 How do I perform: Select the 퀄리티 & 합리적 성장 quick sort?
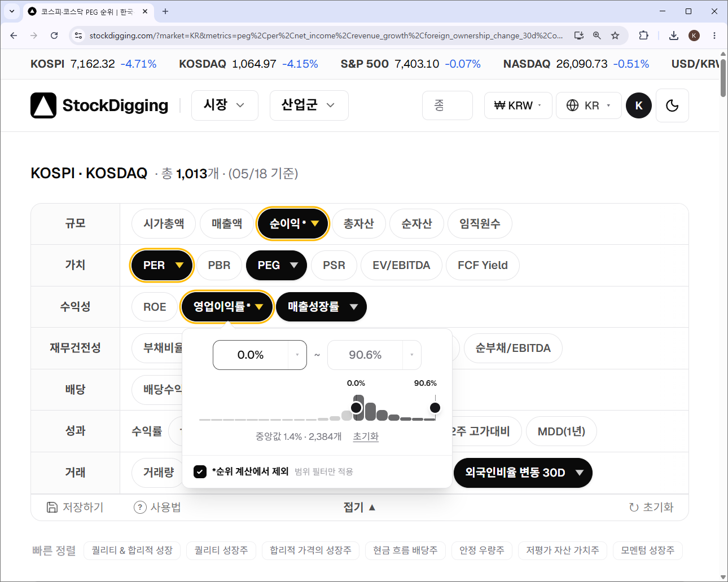(132, 550)
